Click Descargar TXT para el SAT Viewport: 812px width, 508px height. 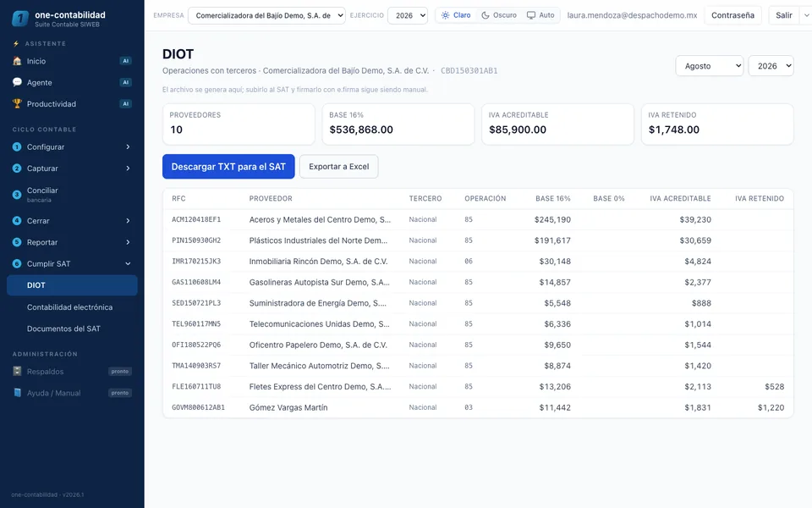point(228,167)
